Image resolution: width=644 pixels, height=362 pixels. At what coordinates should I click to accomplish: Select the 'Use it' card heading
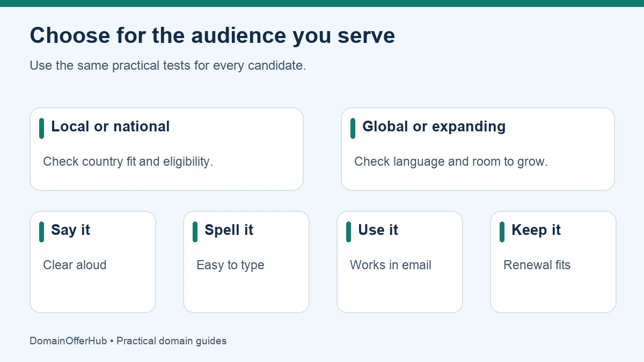[378, 230]
